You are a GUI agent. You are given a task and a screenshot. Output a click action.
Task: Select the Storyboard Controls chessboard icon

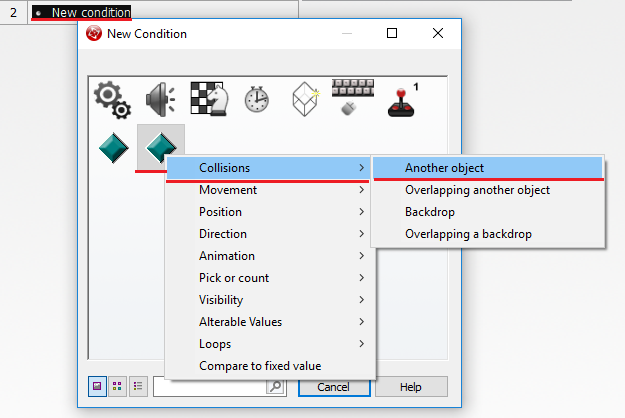(209, 99)
